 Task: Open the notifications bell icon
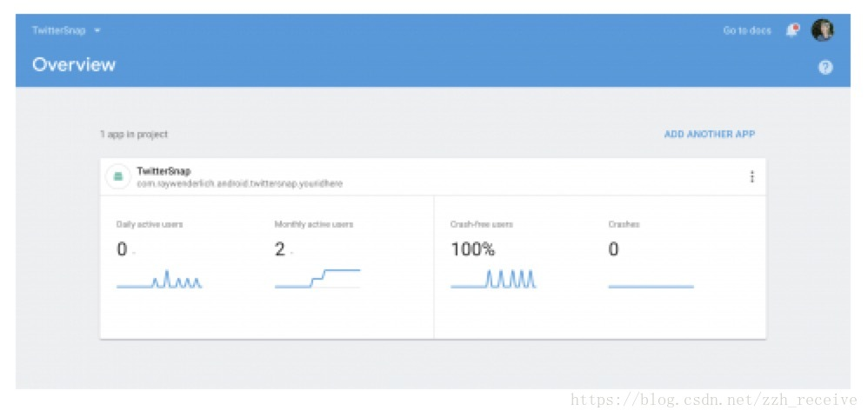(792, 30)
